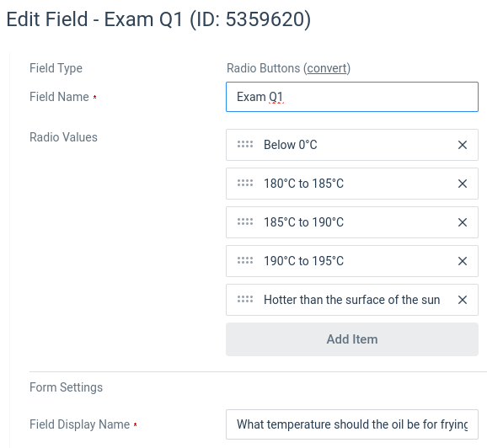Image resolution: width=487 pixels, height=448 pixels.
Task: Open the convert field type link
Action: (327, 68)
